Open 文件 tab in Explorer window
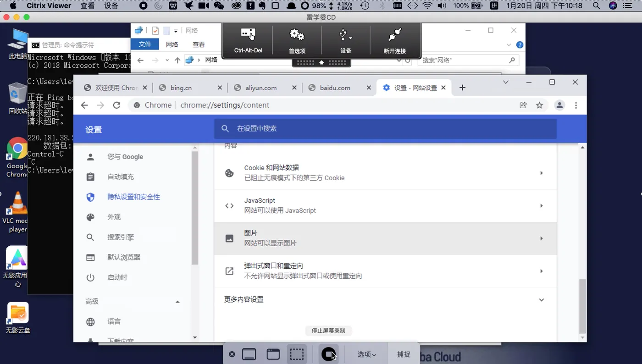Image resolution: width=642 pixels, height=364 pixels. point(145,44)
